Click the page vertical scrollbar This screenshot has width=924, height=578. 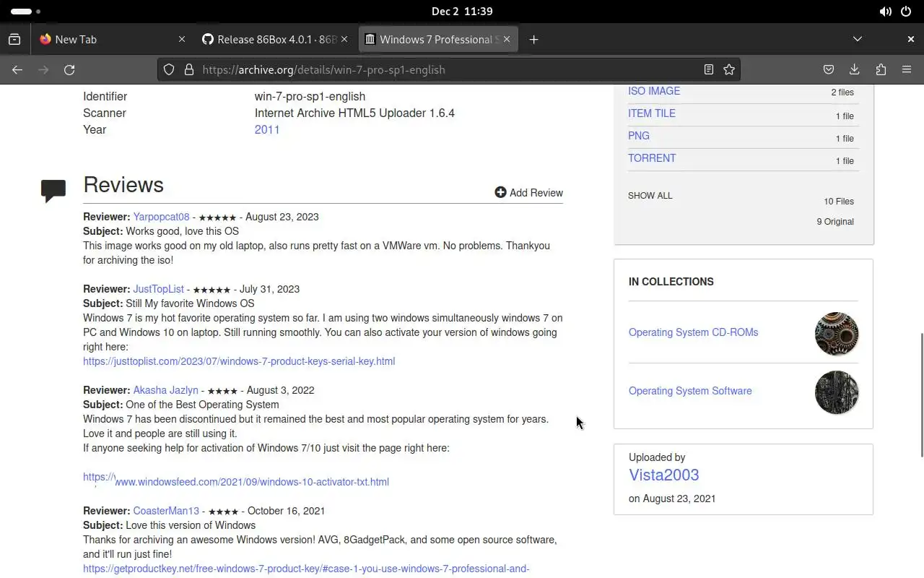[x=921, y=394]
